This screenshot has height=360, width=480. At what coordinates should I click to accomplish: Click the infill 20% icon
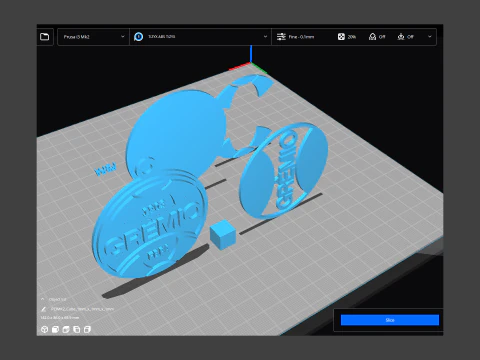341,37
